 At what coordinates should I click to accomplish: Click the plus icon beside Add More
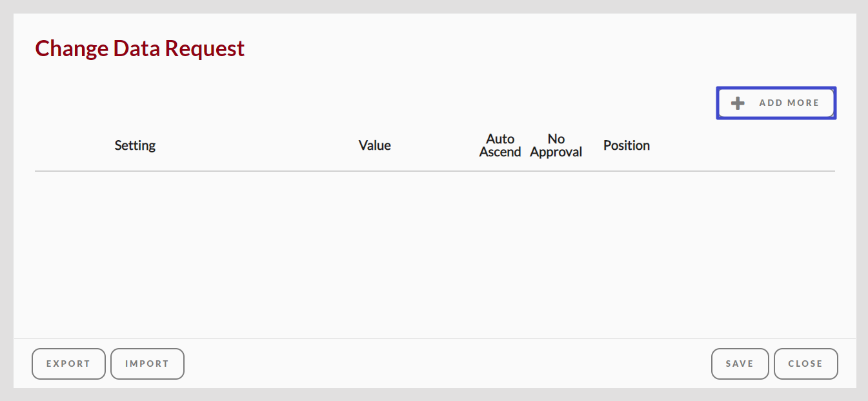[738, 103]
